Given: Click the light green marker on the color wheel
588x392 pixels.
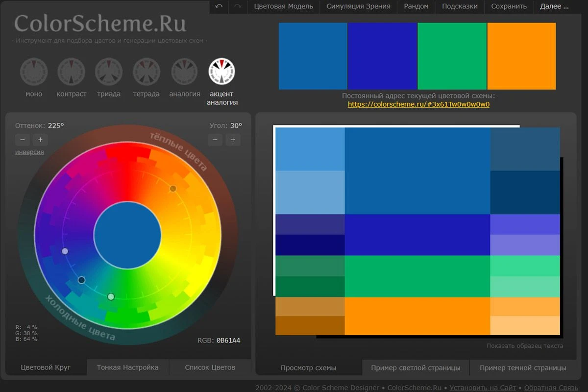Looking at the screenshot, I should click(x=111, y=296).
